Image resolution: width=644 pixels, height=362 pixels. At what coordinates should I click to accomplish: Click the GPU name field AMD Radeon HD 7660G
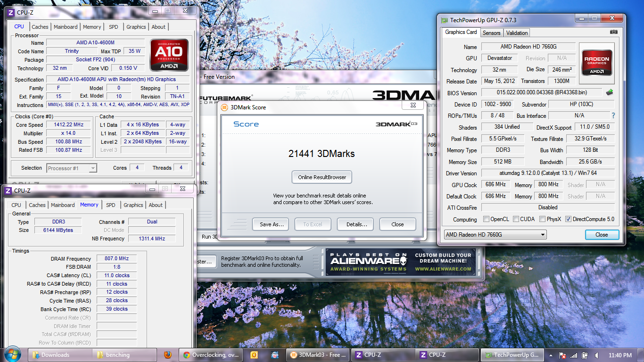(528, 47)
